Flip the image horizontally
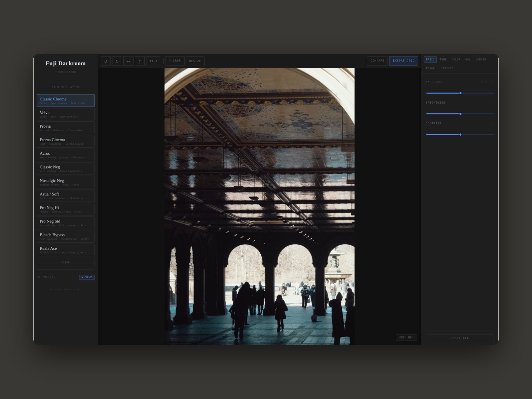Screen dimensions: 532x399 point(128,61)
